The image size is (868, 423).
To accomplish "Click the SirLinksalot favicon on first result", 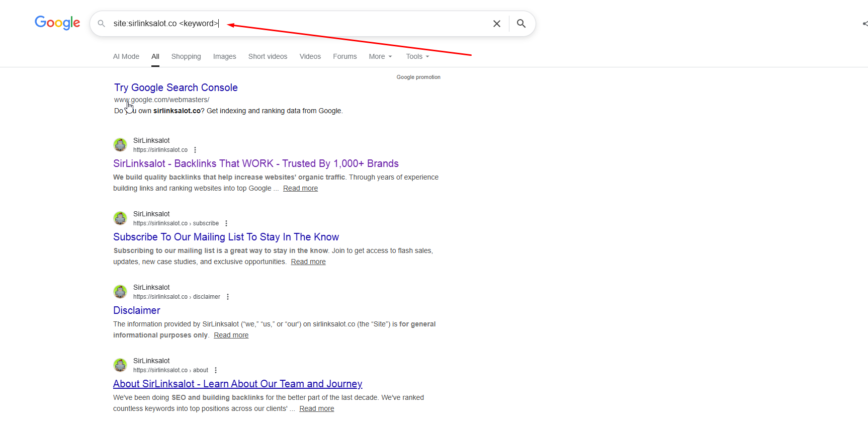I will pyautogui.click(x=120, y=145).
